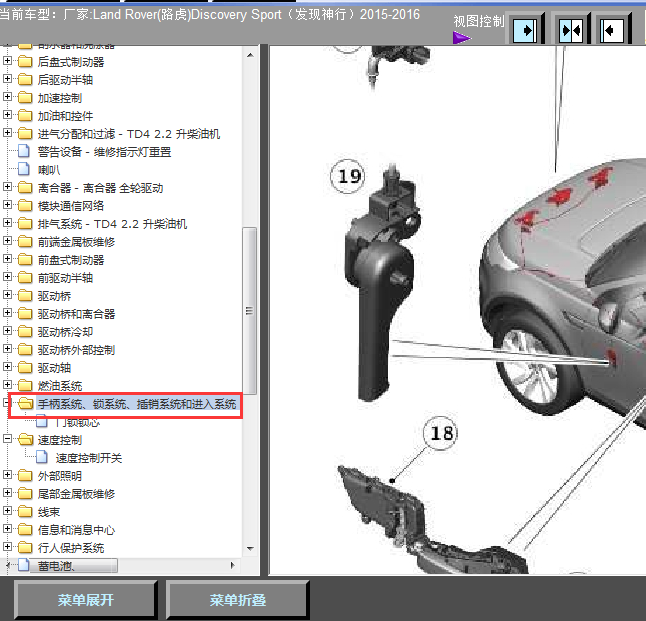Select the 驱动桥外部控制 folder

click(76, 350)
